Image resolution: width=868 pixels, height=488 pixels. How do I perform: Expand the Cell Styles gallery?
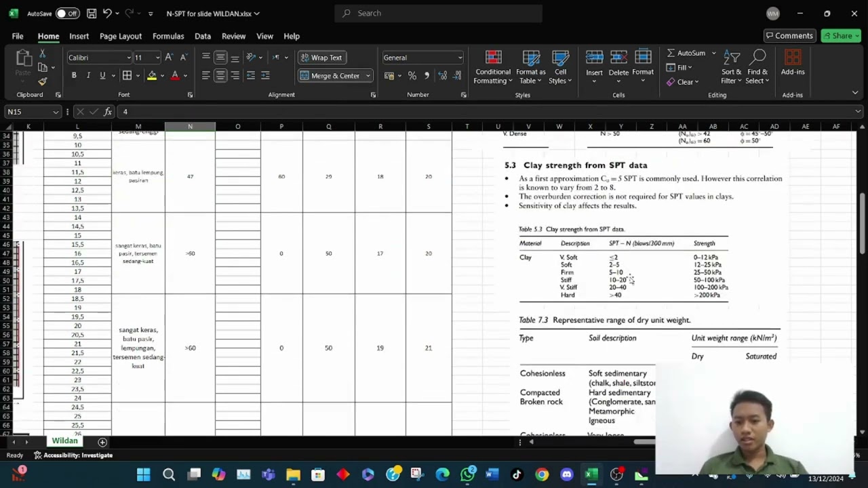[x=560, y=68]
